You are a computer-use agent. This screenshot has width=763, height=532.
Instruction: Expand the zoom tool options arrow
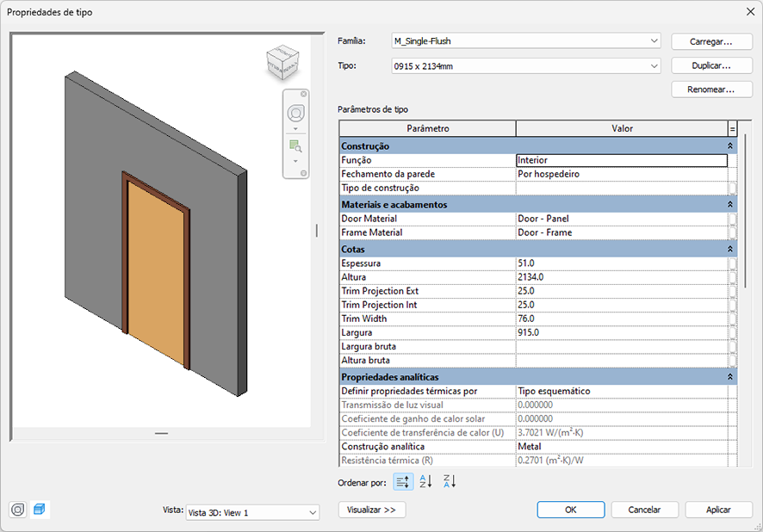pyautogui.click(x=295, y=161)
